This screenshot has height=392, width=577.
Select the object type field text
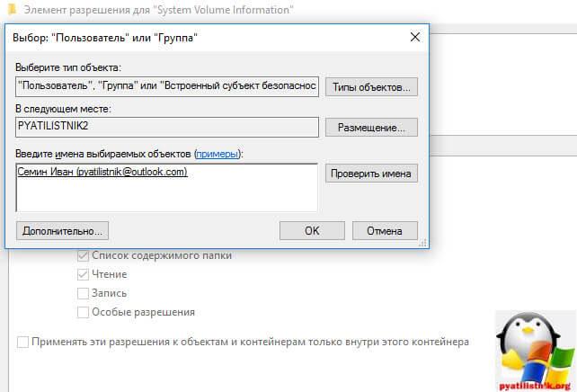click(167, 86)
